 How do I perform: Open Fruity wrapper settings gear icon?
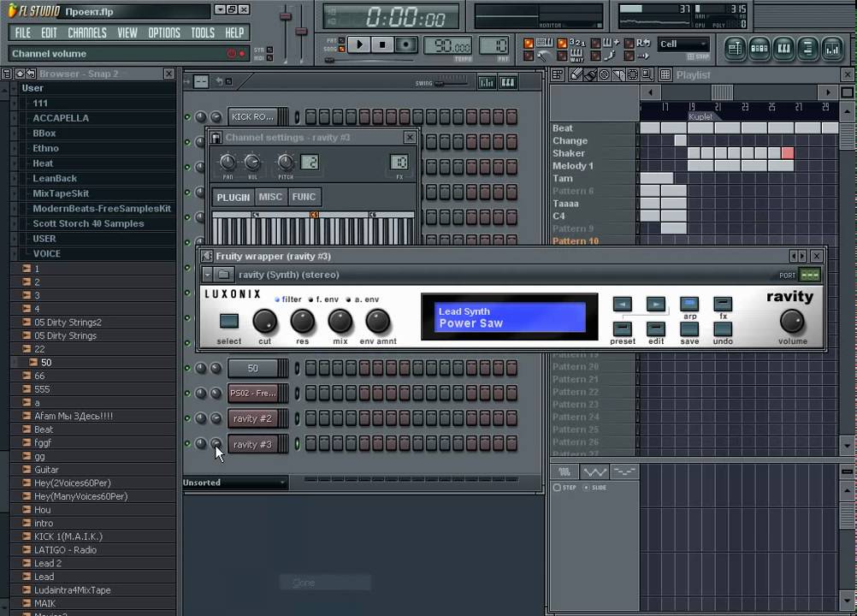point(207,256)
